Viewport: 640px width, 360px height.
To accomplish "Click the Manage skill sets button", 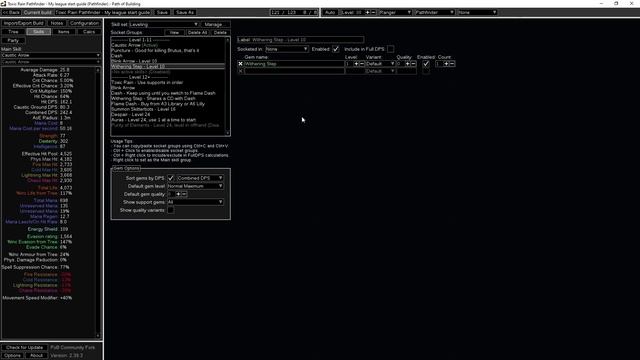I will 213,24.
